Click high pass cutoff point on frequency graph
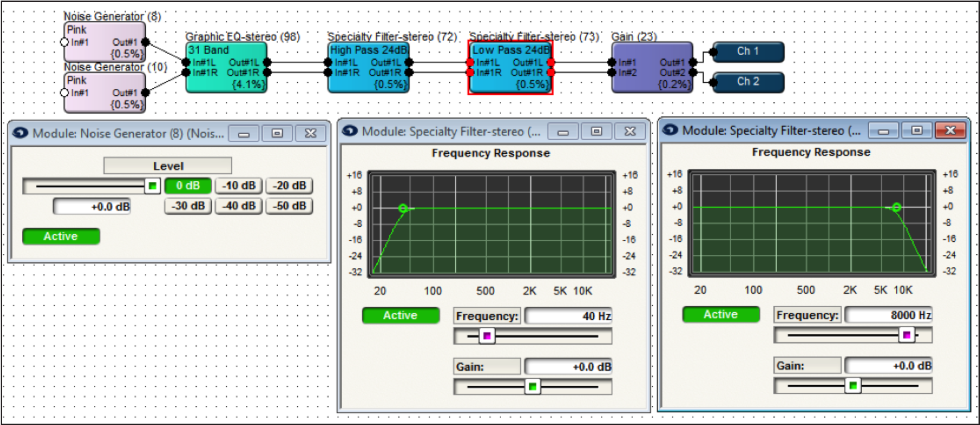980x425 pixels. point(403,208)
